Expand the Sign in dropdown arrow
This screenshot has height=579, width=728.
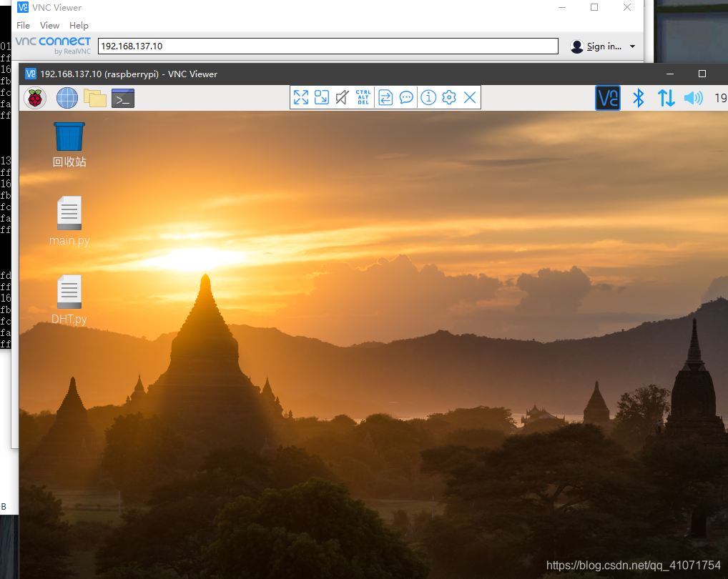tap(632, 46)
